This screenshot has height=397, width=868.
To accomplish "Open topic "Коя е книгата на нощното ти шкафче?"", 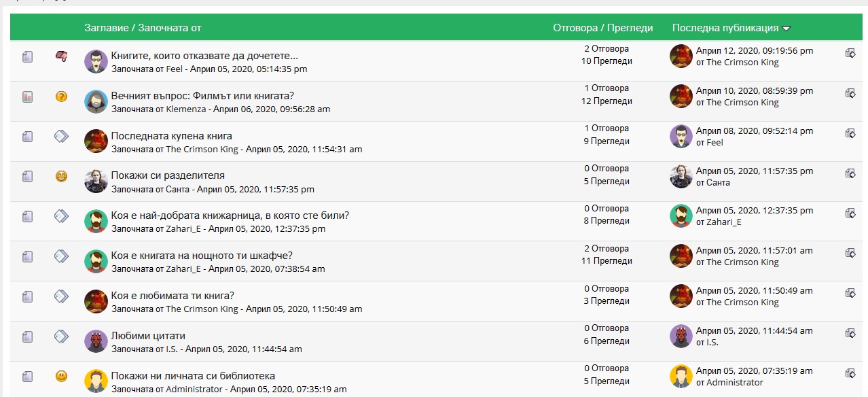I will (x=202, y=256).
